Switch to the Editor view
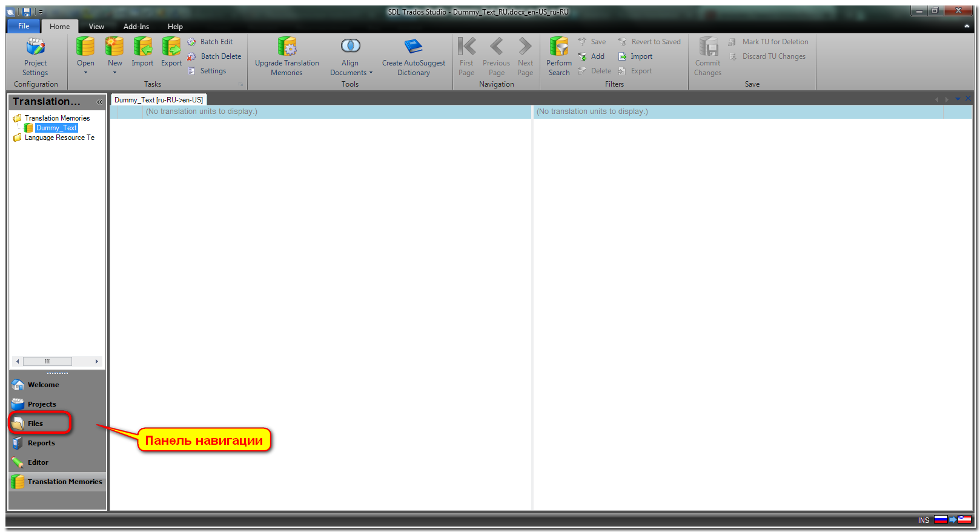 (x=38, y=462)
